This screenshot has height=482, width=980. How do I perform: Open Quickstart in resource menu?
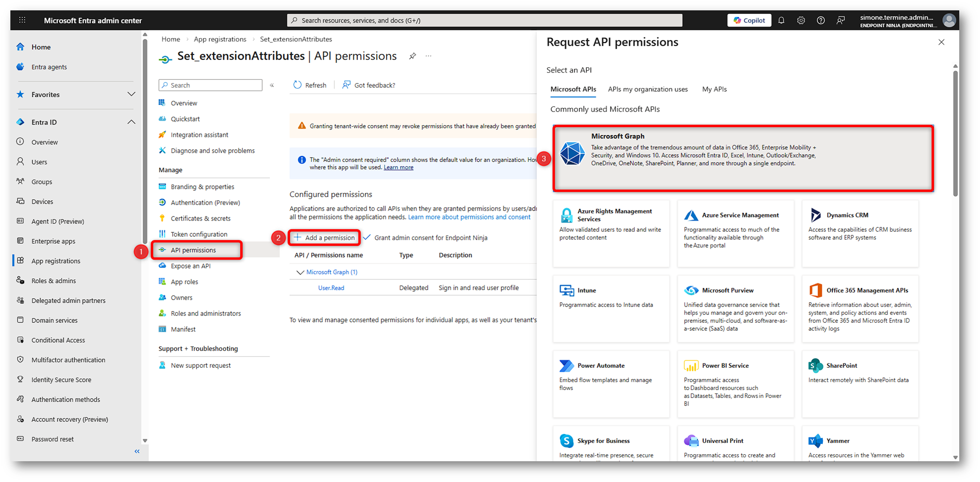pyautogui.click(x=185, y=119)
